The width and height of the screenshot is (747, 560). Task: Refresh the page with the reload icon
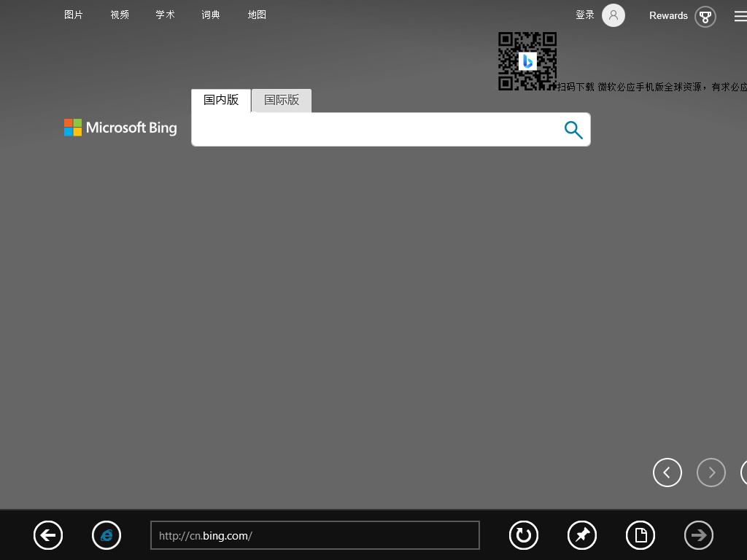click(524, 535)
